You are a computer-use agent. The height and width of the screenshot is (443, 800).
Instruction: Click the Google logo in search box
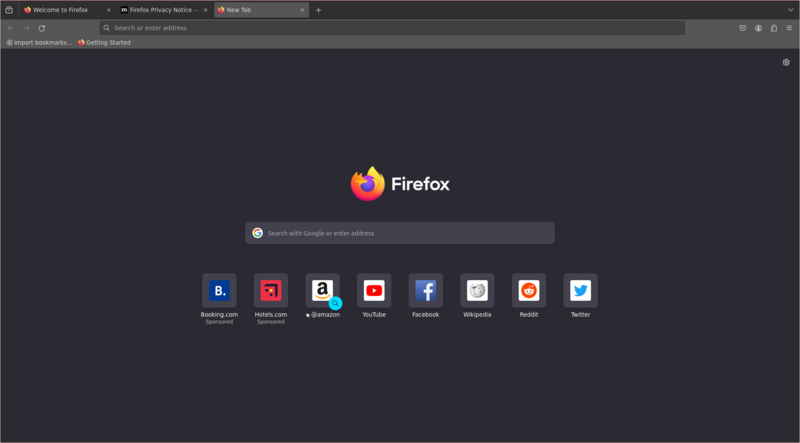coord(258,233)
